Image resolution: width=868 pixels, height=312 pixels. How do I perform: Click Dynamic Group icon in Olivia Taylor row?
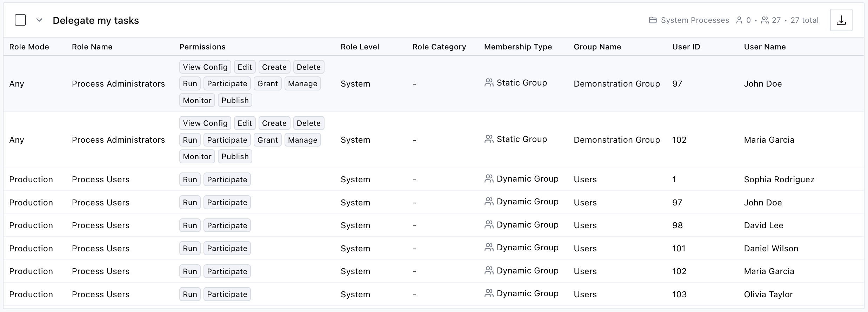tap(489, 293)
